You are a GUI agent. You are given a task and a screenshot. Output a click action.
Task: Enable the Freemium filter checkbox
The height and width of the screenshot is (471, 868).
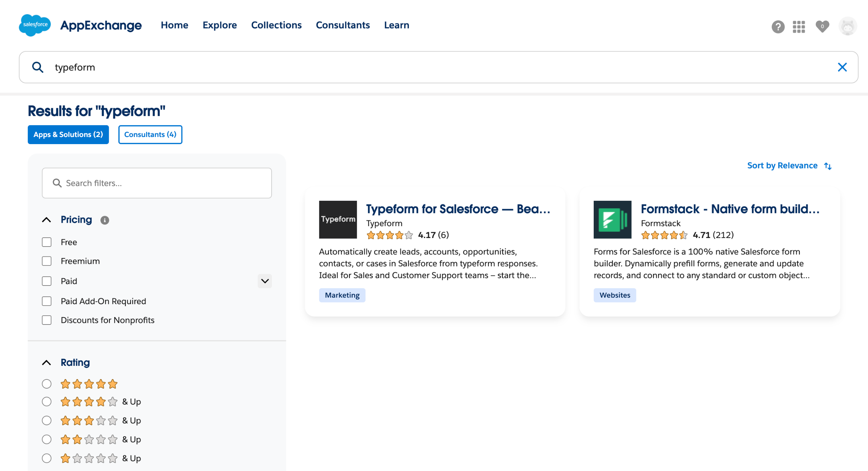coord(46,261)
